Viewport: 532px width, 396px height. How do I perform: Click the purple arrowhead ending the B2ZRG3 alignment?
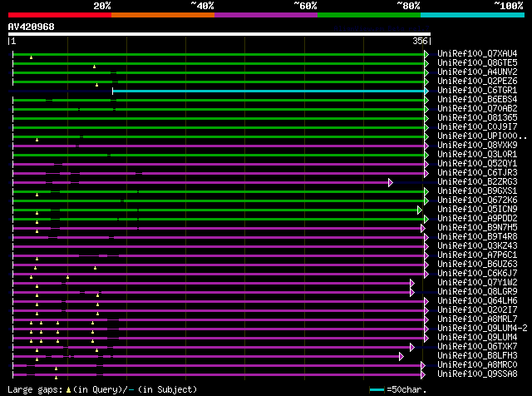click(391, 183)
